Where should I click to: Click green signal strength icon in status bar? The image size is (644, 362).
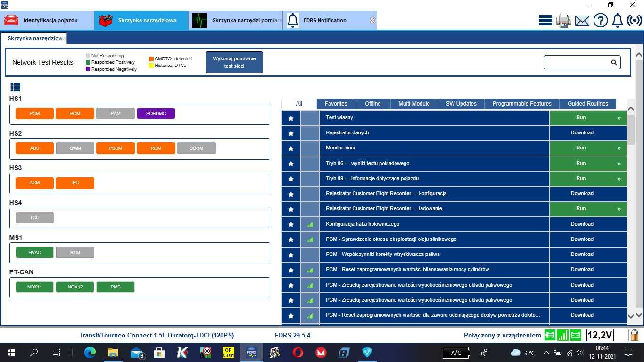[x=563, y=335]
